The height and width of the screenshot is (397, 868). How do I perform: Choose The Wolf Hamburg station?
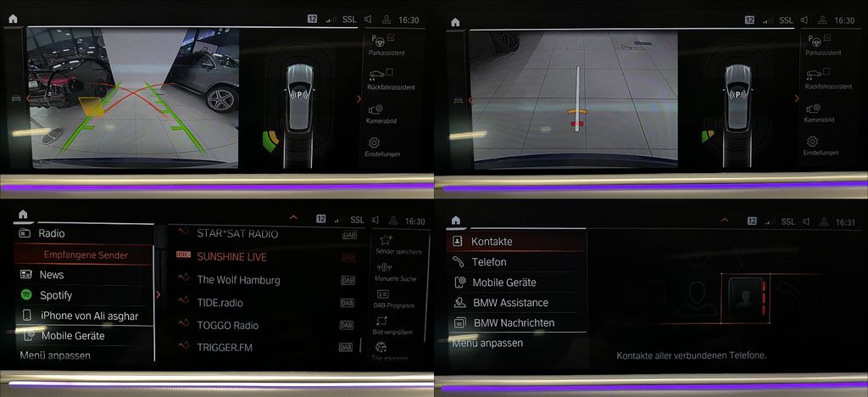(x=238, y=280)
